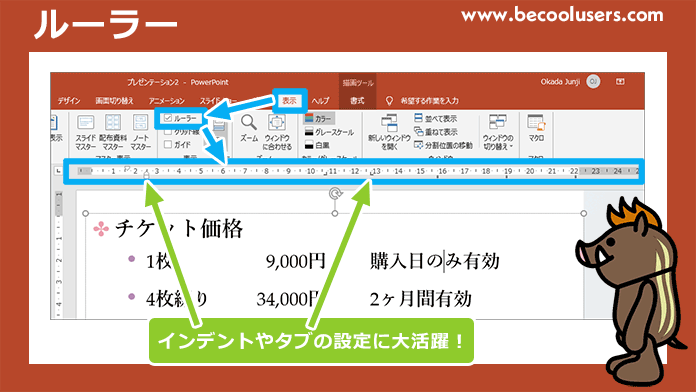Image resolution: width=696 pixels, height=392 pixels.
Task: Click Arrange All (並べて表示)
Action: [x=435, y=119]
